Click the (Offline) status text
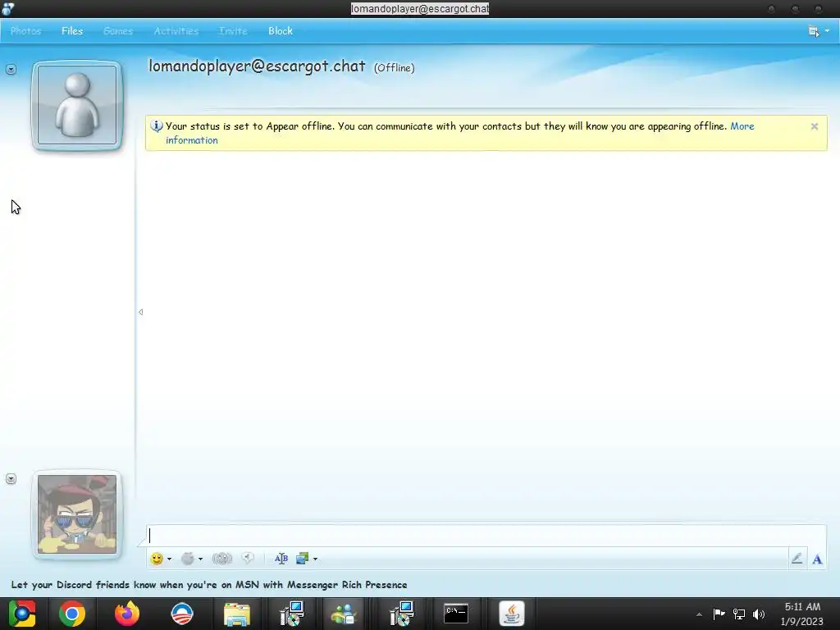 click(395, 68)
